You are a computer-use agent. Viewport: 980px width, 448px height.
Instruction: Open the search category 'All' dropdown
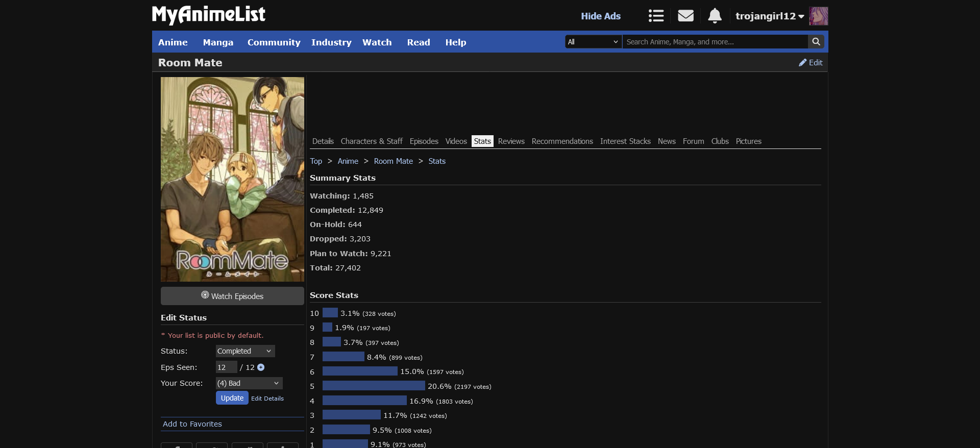coord(593,42)
